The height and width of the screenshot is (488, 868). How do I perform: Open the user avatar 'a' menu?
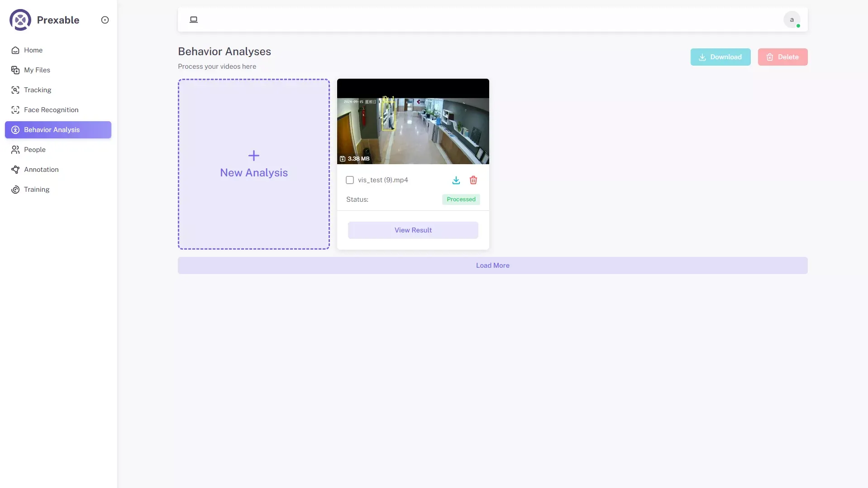(x=792, y=19)
